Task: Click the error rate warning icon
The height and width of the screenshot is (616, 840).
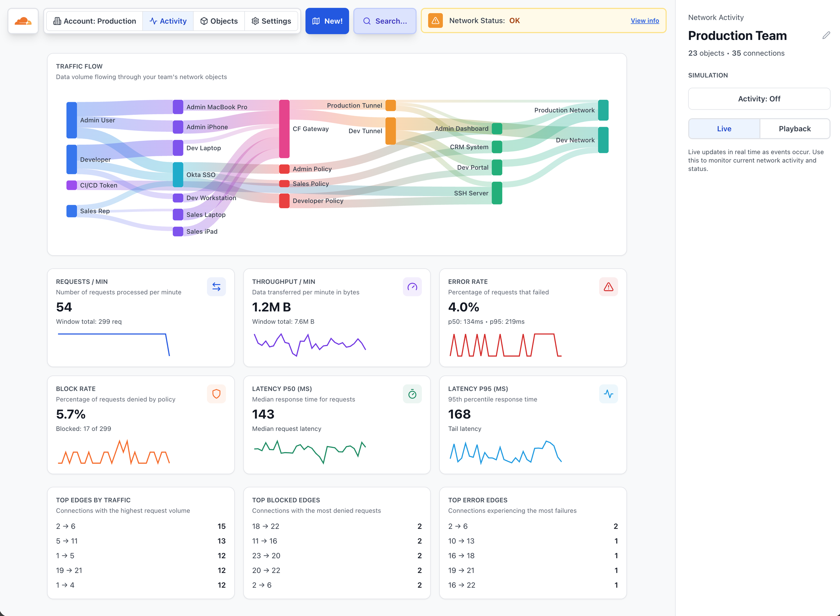Action: 608,287
